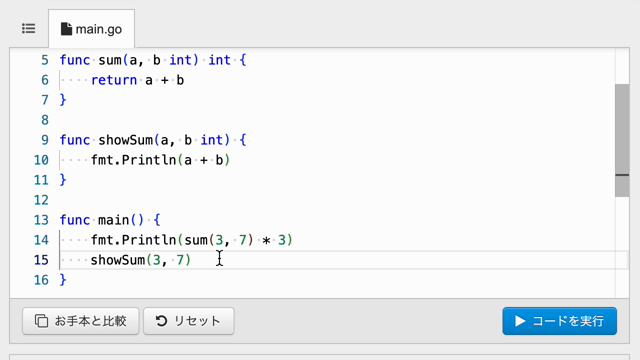Click 'fmt.Println(a + b)' on line 10
This screenshot has width=640, height=360.
(x=160, y=160)
